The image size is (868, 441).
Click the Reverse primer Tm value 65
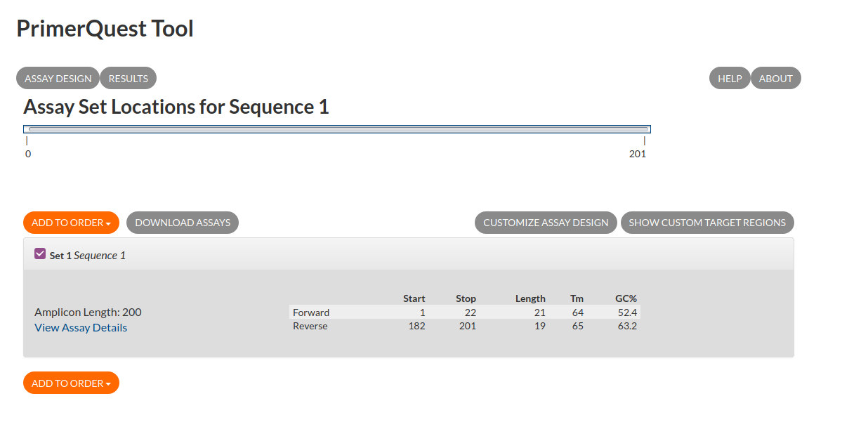coord(578,326)
